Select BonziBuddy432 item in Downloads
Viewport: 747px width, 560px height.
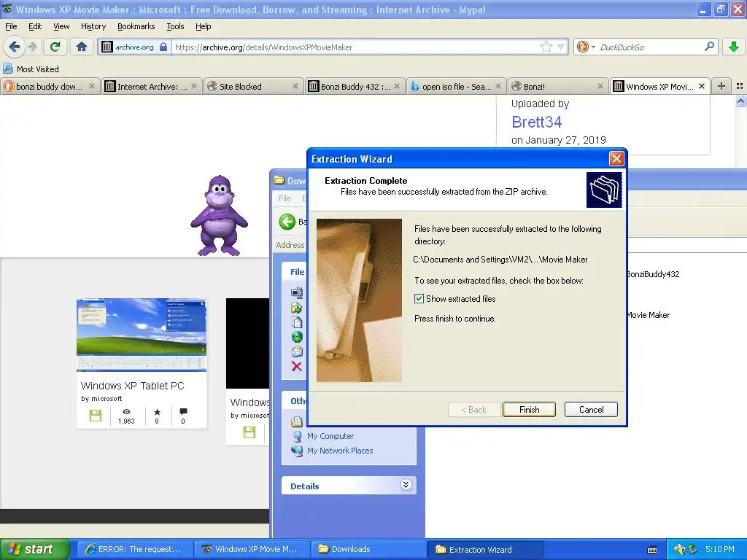653,274
